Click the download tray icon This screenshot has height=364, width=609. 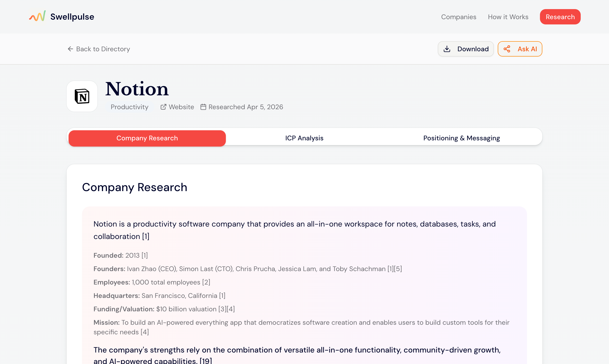(x=447, y=49)
